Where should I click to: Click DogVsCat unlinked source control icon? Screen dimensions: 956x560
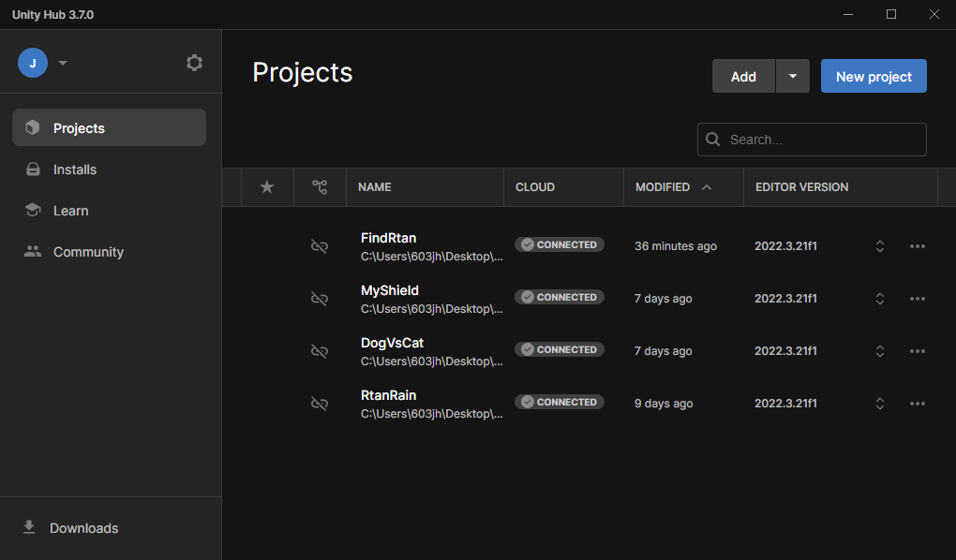320,351
